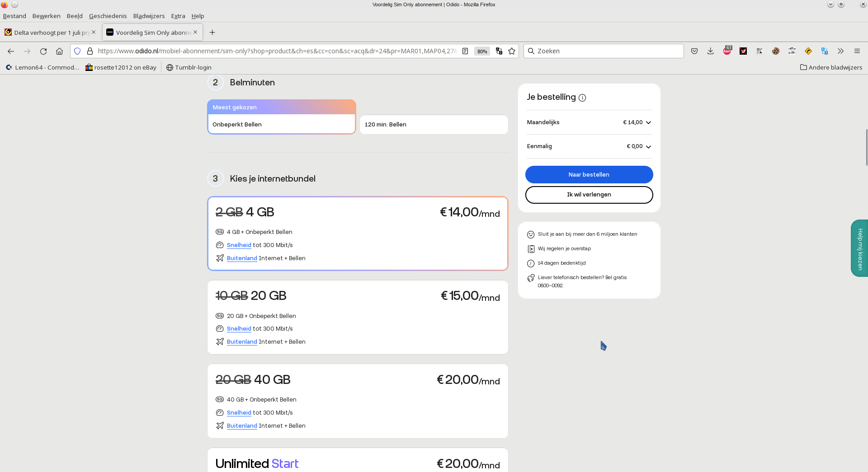Open Tumblr-login bookmark
Viewport: 868px width, 472px height.
[x=189, y=67]
